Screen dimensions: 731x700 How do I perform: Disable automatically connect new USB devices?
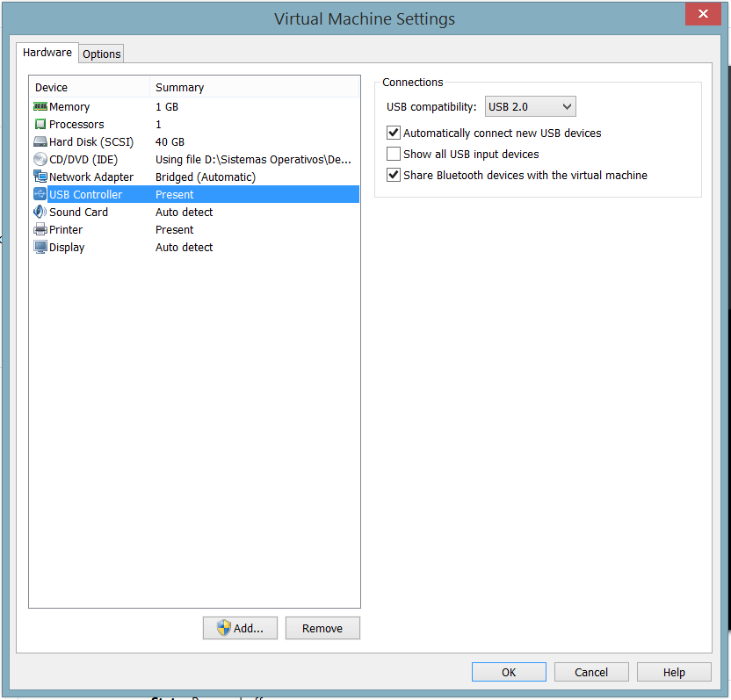(394, 134)
